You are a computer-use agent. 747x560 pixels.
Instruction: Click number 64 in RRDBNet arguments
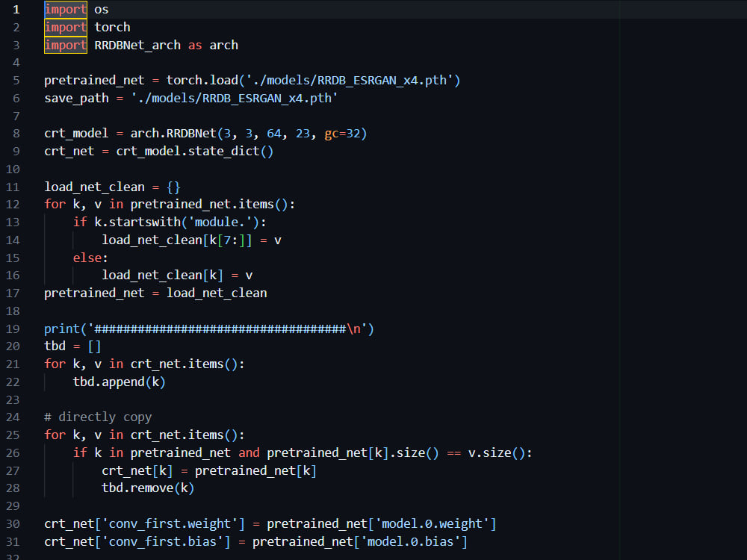(x=274, y=134)
